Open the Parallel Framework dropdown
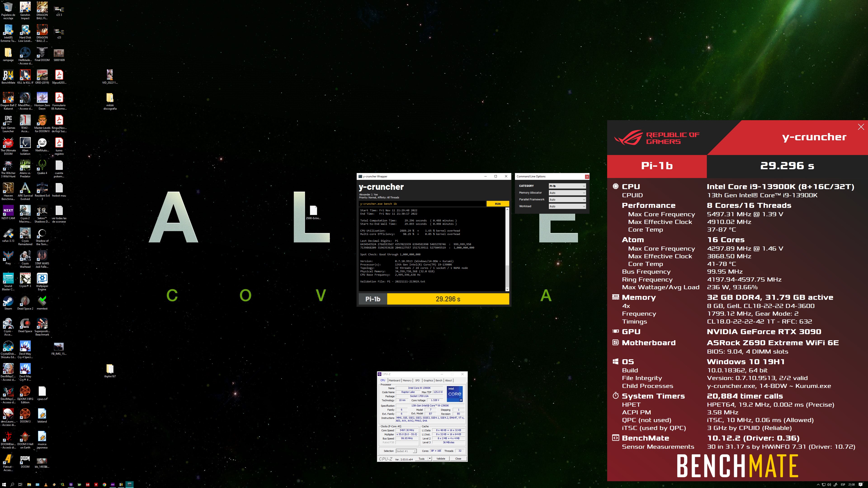The image size is (868, 488). click(x=567, y=199)
